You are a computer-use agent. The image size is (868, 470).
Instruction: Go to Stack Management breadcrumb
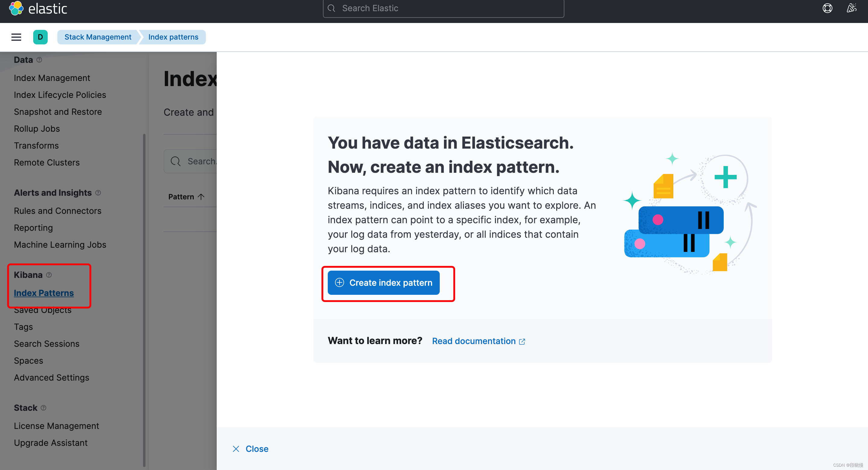tap(98, 37)
